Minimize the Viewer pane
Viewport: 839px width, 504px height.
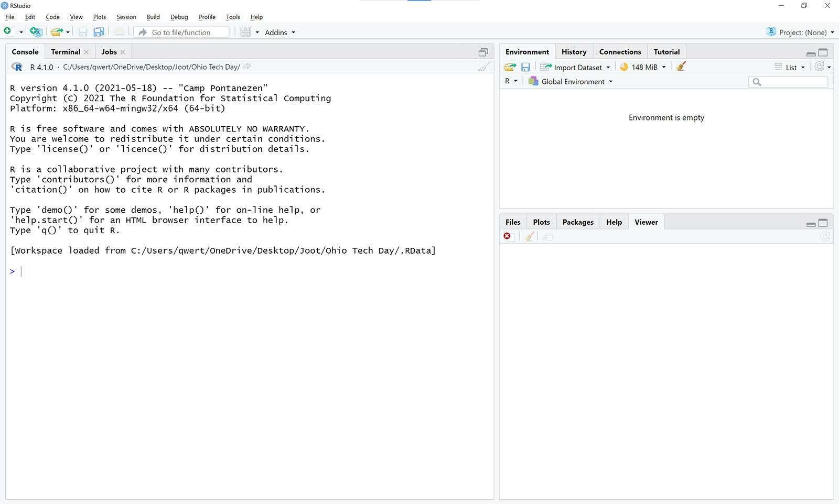(811, 224)
